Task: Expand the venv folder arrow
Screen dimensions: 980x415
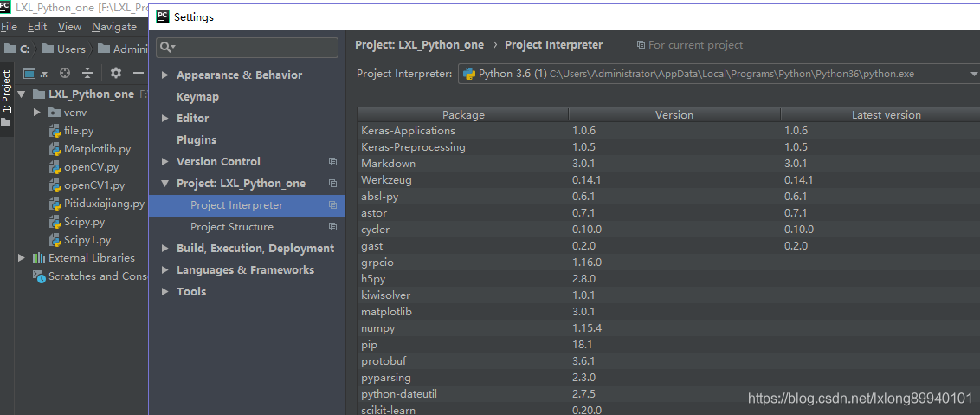Action: point(37,113)
